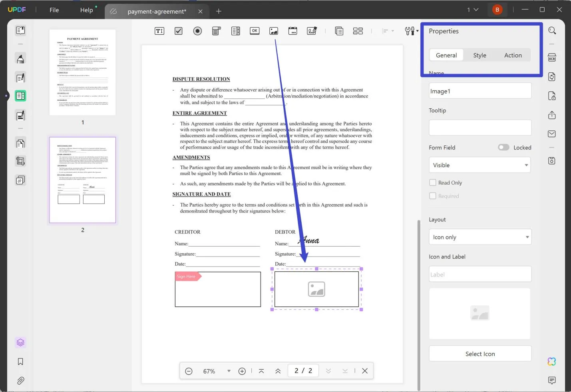Add an OK push button field

coord(255,31)
